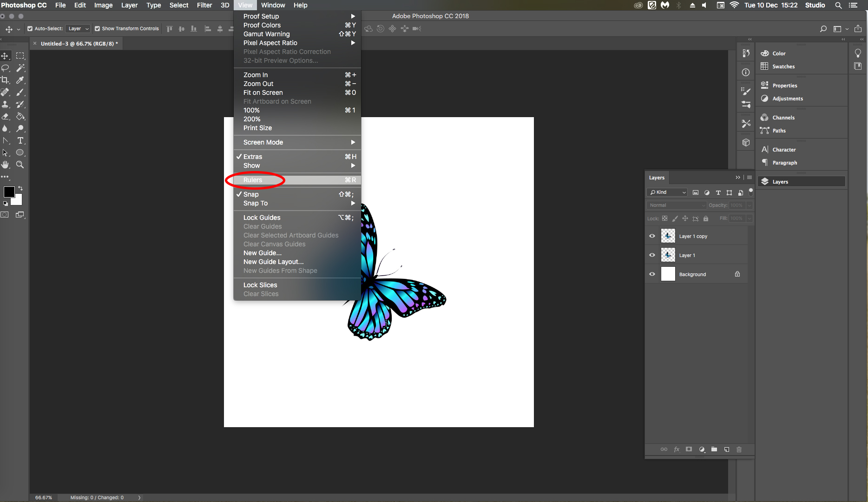This screenshot has height=502, width=868.
Task: Open the Kind filter dropdown
Action: 667,192
